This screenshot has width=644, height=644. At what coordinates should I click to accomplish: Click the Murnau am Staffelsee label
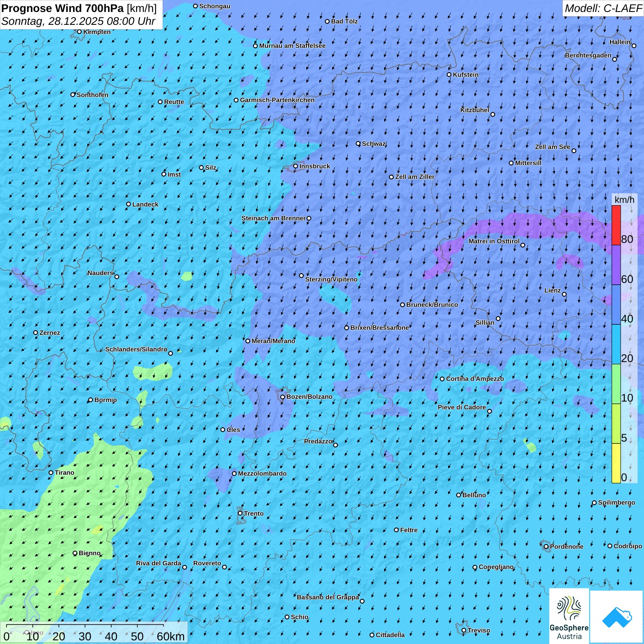tap(292, 46)
